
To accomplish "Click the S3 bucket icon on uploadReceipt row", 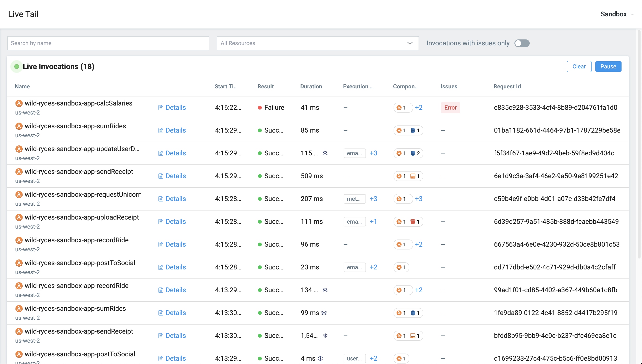I will pos(413,222).
